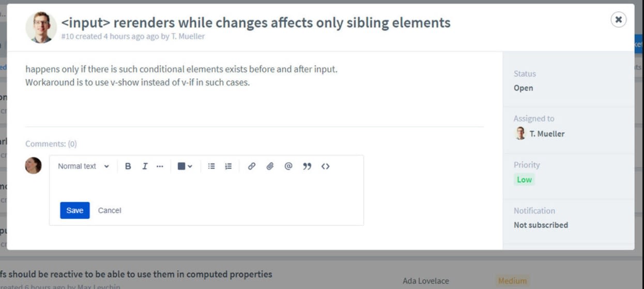Attach a file with the paperclip icon
The width and height of the screenshot is (644, 289).
270,166
